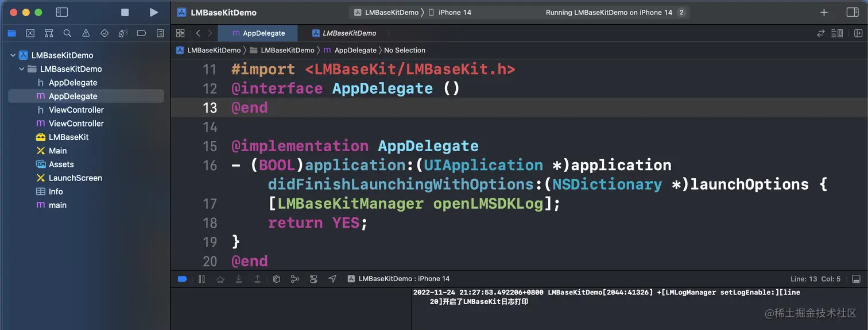Open the Debug navigator spray icon
868x330 pixels.
pos(123,33)
